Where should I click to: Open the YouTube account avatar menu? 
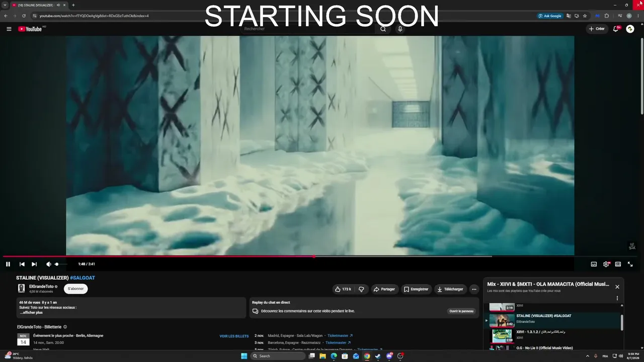tap(630, 29)
